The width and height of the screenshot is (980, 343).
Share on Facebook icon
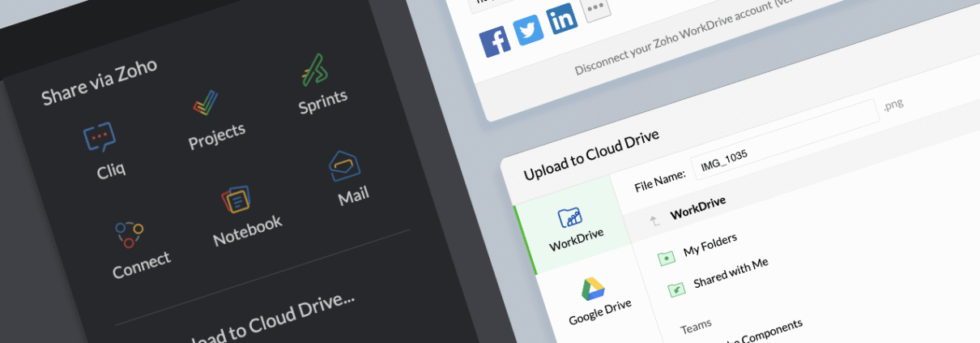pos(495,41)
